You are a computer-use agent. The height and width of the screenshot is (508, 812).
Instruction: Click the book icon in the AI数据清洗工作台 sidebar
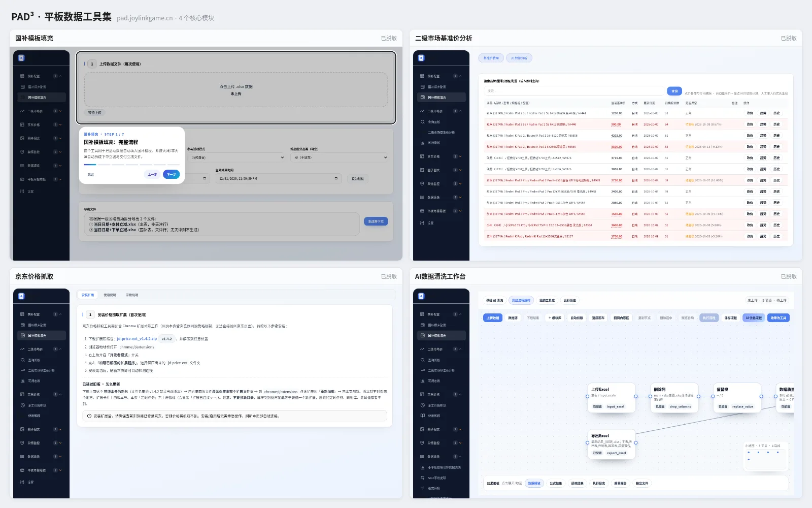point(422,416)
